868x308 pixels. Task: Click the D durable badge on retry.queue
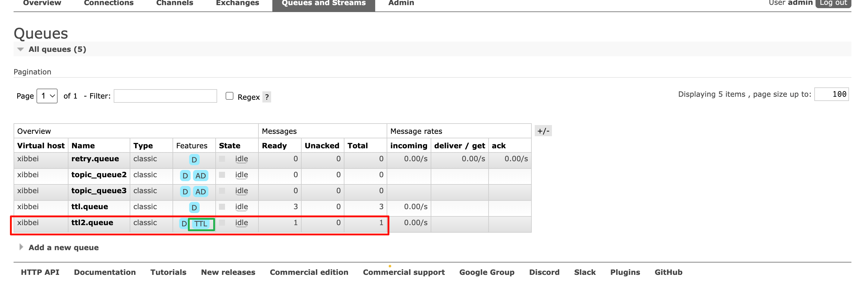[x=194, y=159]
